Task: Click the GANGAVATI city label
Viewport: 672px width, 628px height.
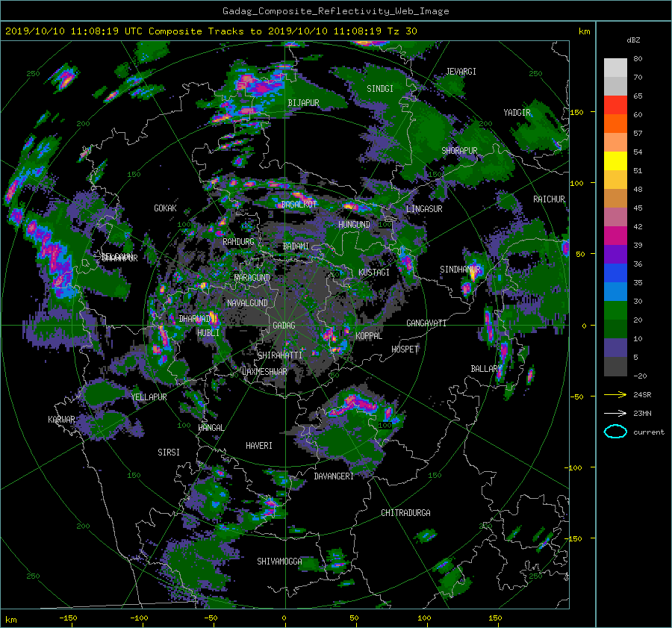Action: [426, 323]
